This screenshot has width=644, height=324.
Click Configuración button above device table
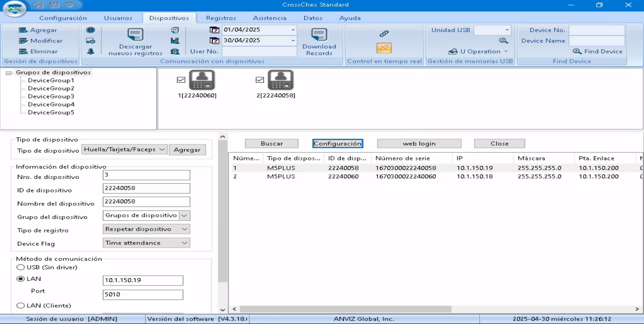coord(338,144)
